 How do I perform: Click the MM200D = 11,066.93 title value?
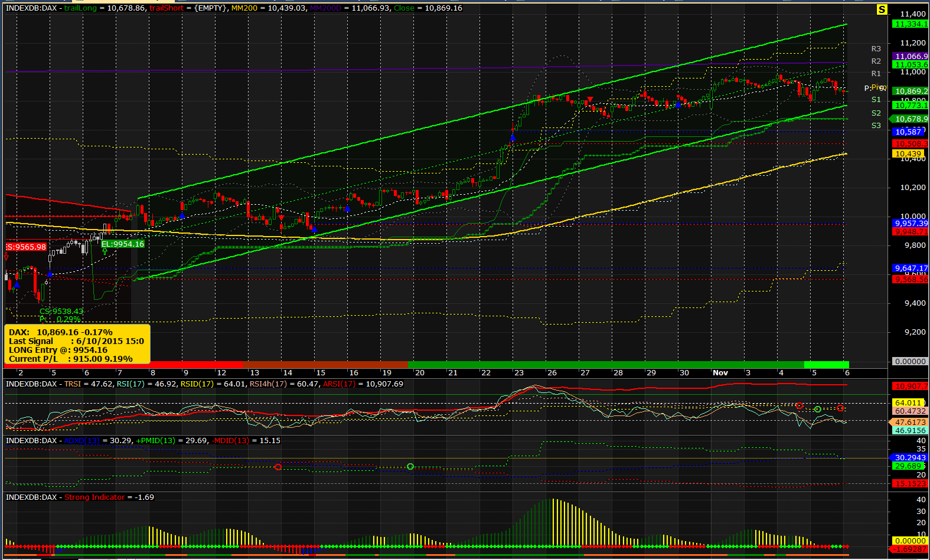tap(350, 8)
